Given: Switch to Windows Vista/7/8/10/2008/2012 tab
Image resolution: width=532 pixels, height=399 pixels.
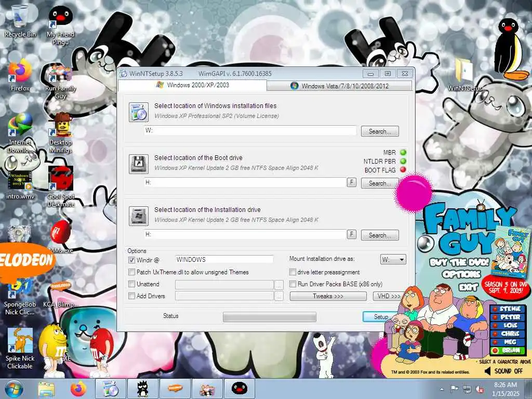Looking at the screenshot, I should pos(339,86).
